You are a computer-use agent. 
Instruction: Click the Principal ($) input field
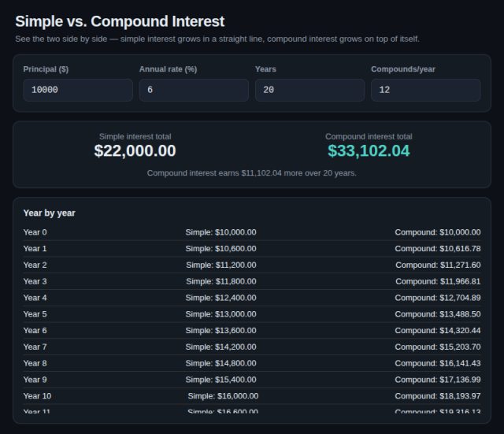78,90
